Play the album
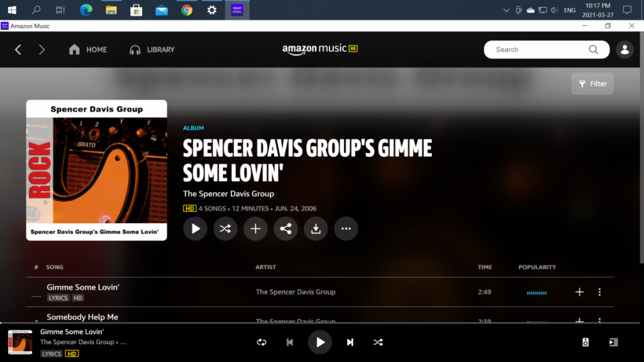Screen dimensions: 644x362 tap(195, 229)
